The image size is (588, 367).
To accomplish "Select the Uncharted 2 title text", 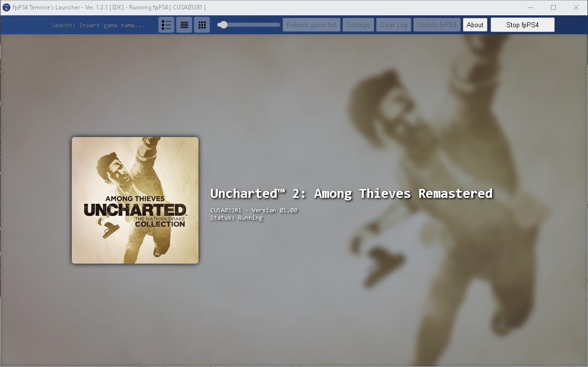I will [351, 193].
